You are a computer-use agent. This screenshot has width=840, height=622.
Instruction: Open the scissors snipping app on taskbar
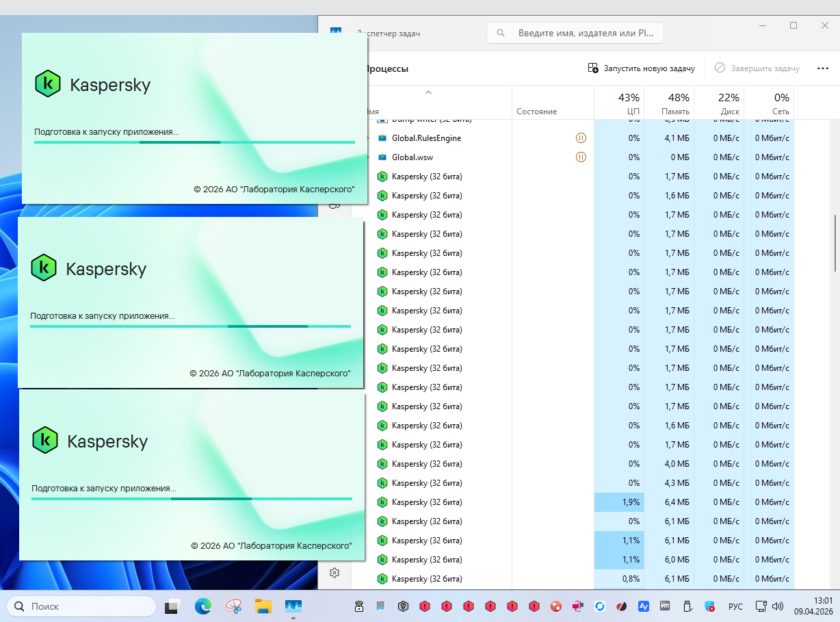click(233, 606)
